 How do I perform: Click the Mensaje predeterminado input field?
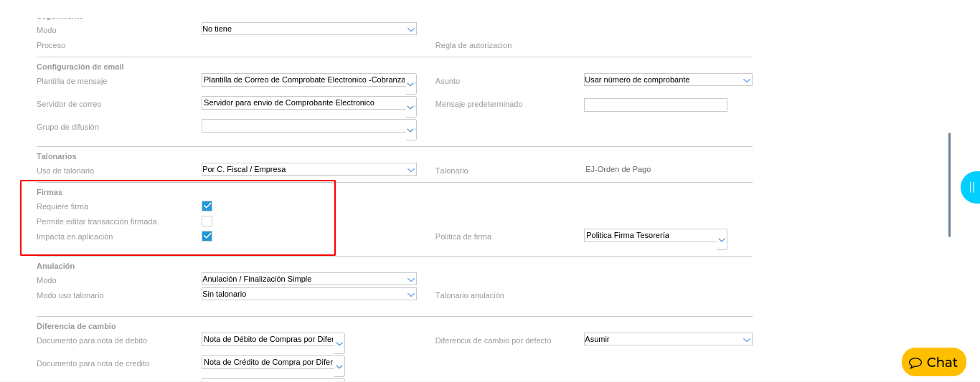tap(655, 105)
